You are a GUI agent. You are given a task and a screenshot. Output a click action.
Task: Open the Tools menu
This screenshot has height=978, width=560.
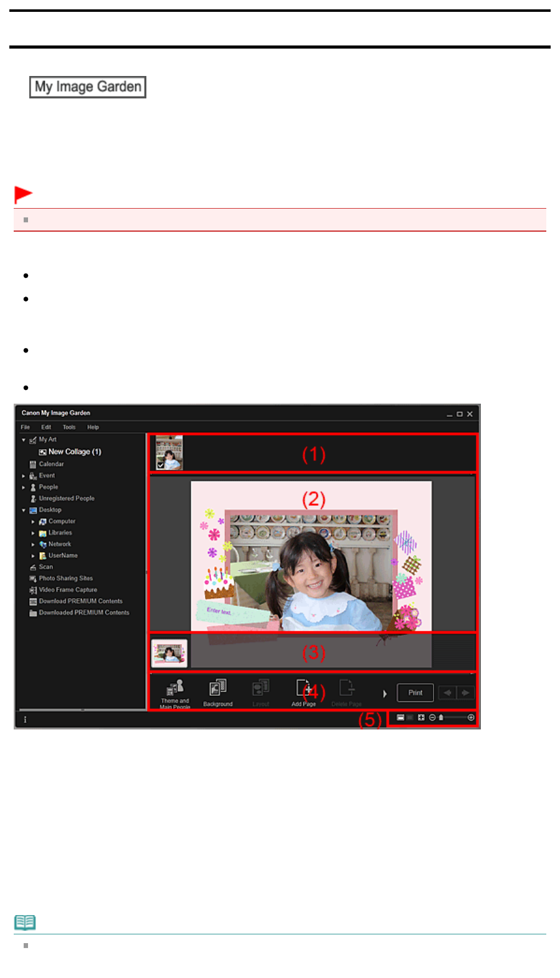(69, 427)
